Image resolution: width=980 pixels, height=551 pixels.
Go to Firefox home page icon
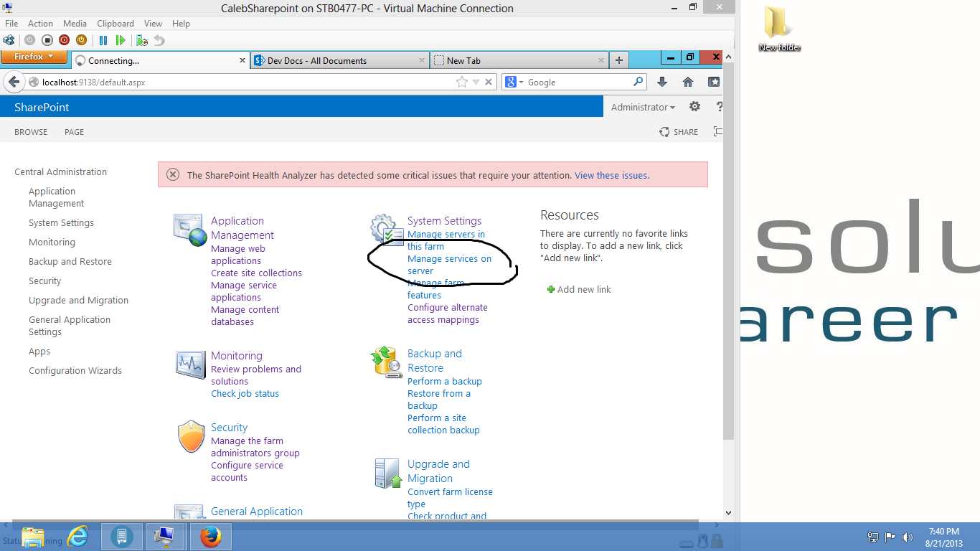point(688,82)
